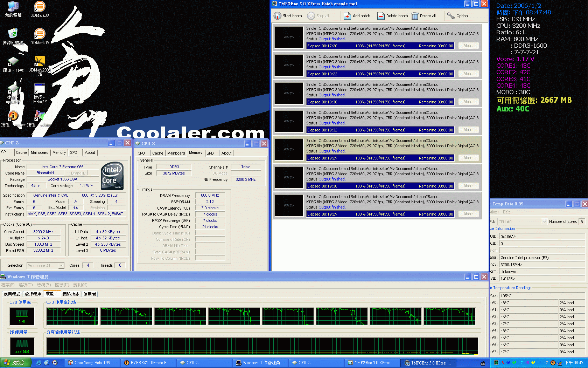
Task: Click Abort button for shana25.mpg job
Action: 468,214
